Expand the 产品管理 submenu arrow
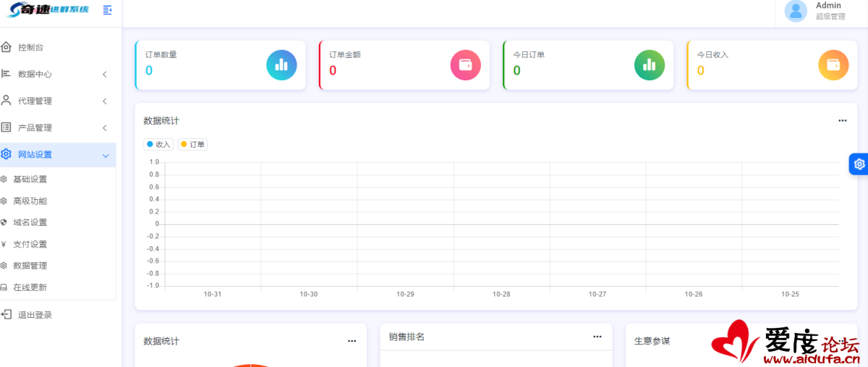This screenshot has width=868, height=367. coord(105,127)
